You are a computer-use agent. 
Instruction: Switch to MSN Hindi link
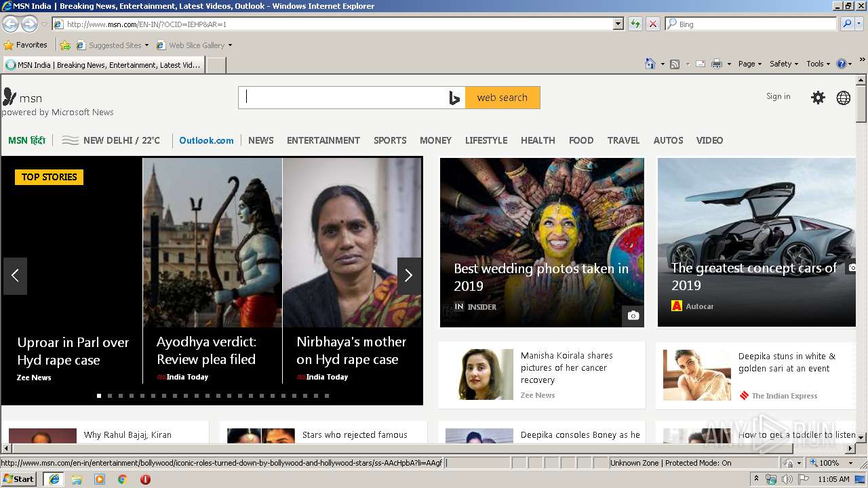click(26, 140)
